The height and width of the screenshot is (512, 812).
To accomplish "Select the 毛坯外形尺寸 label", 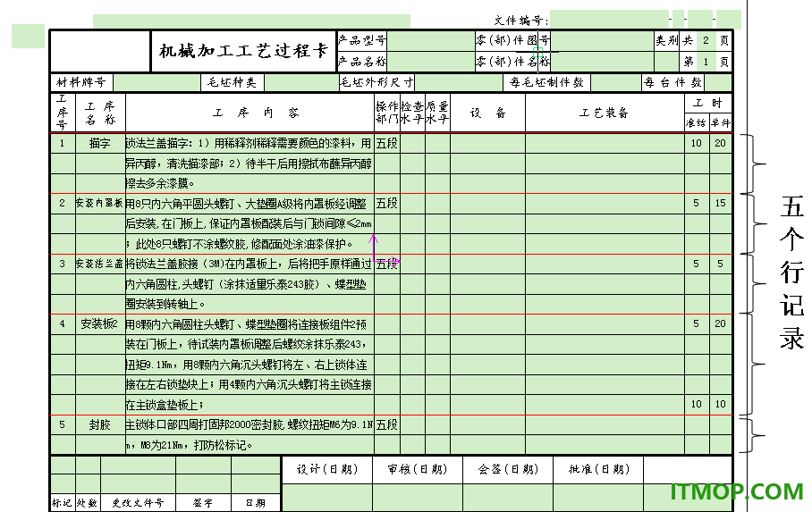I will tap(376, 82).
